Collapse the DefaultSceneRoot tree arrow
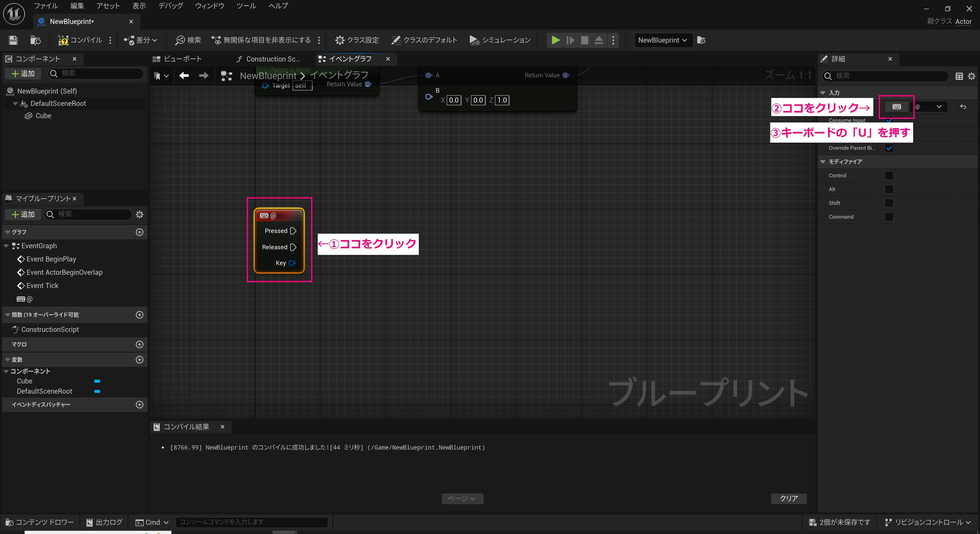 [15, 103]
